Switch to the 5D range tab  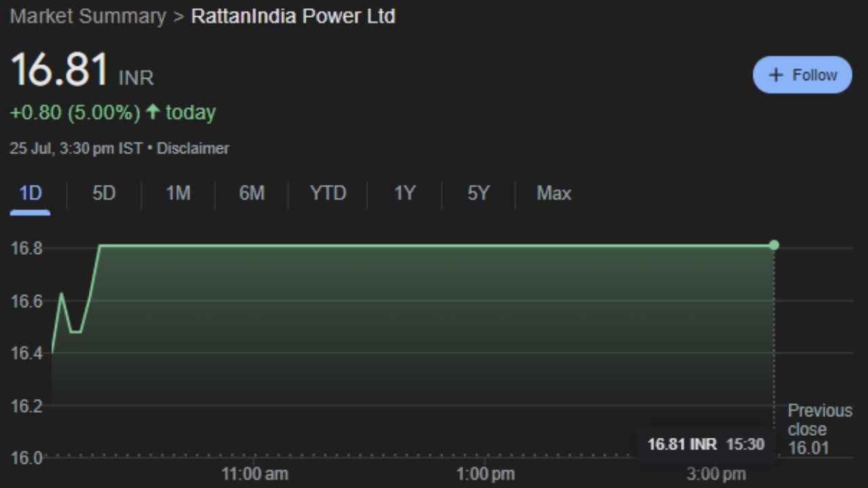tap(104, 193)
